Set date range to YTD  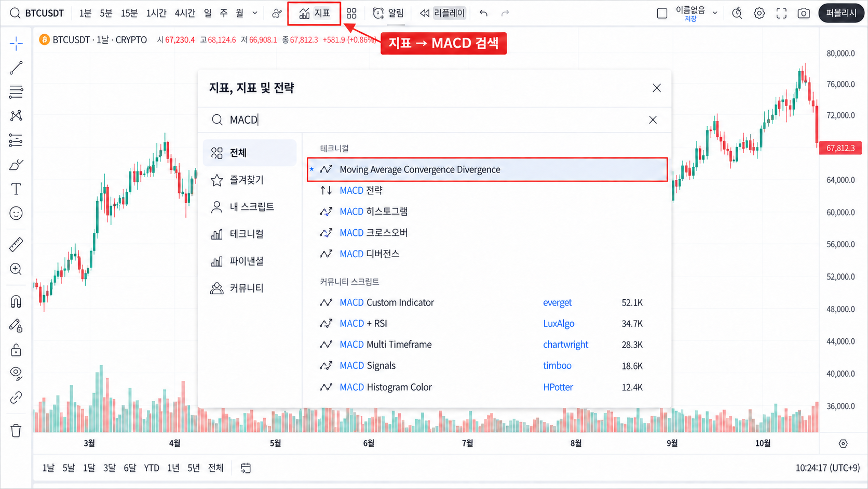(x=152, y=468)
